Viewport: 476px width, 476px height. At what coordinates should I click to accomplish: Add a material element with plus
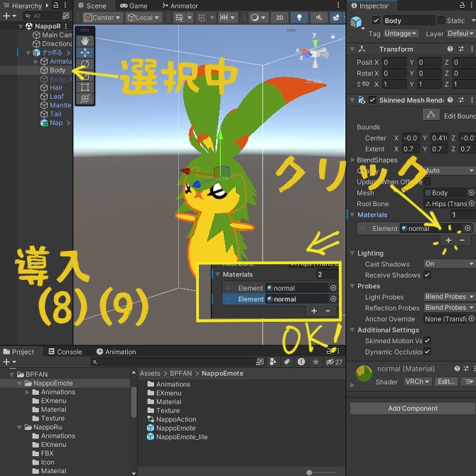pyautogui.click(x=448, y=240)
